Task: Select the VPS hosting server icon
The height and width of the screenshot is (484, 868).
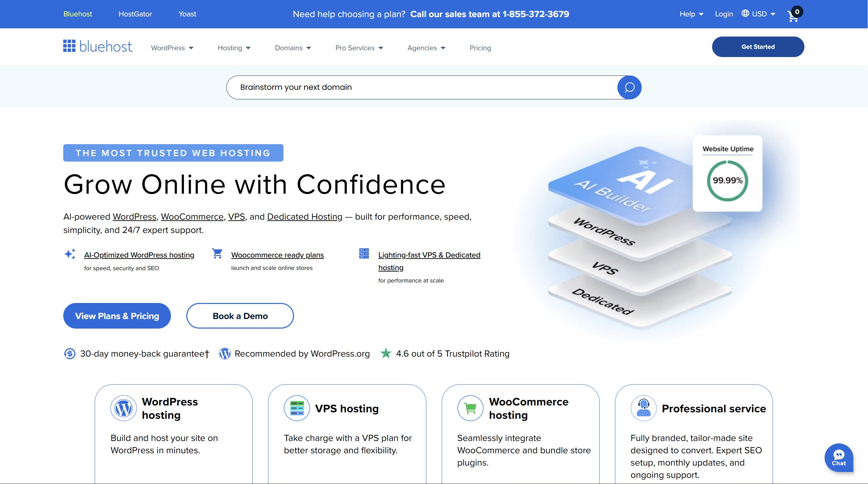Action: coord(296,408)
